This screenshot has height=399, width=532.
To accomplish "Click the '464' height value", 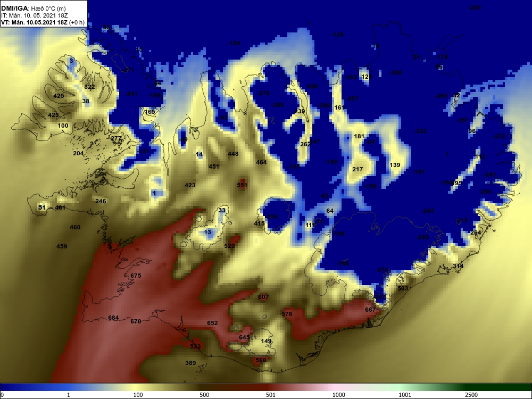I will coord(261,162).
